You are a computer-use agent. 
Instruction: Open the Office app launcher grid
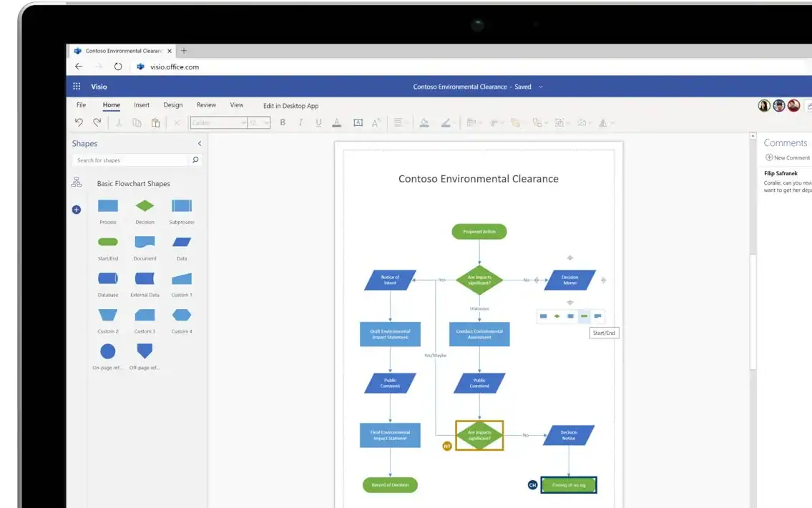coord(77,87)
